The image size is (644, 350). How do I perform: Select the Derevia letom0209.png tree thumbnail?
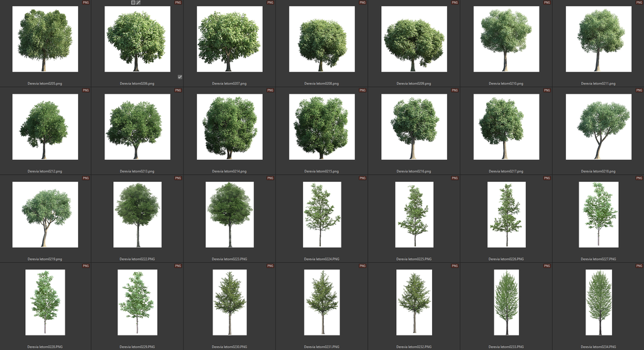tap(414, 39)
